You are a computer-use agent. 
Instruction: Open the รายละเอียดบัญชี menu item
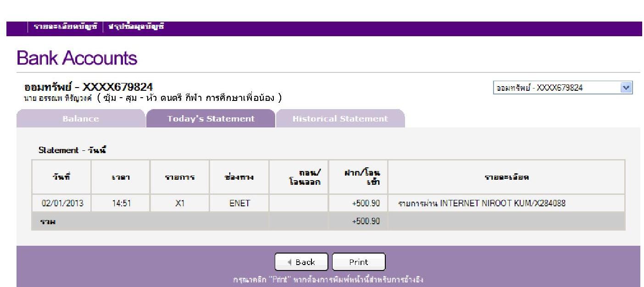tap(66, 27)
